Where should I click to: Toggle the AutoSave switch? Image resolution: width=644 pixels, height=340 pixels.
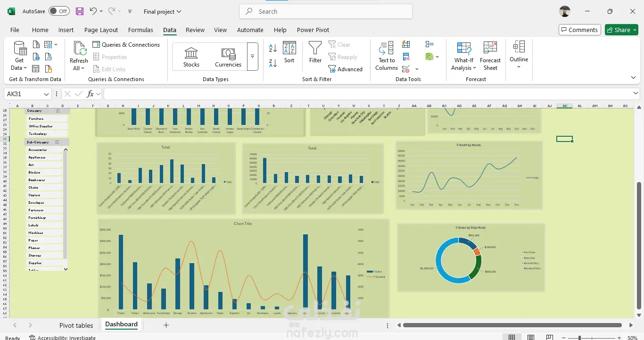tap(59, 11)
